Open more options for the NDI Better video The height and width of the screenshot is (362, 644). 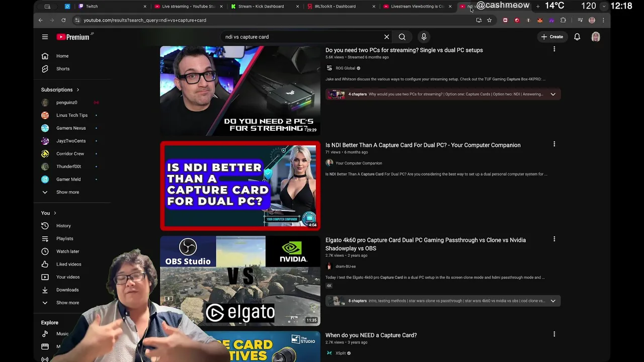(x=554, y=144)
